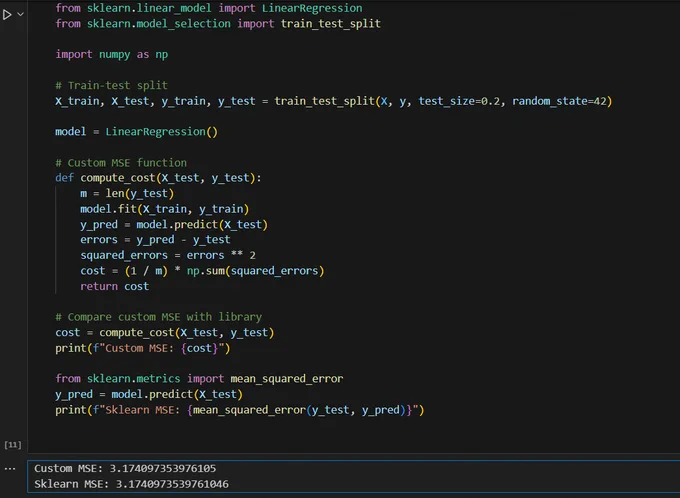The width and height of the screenshot is (680, 498).
Task: Click the 'Custom MSE: 3.174097353976105' output line
Action: pos(125,469)
